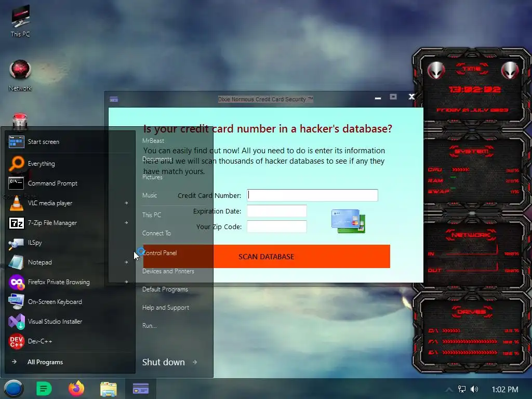Click the credit cards image in dialog
This screenshot has width=532, height=399.
click(x=349, y=221)
